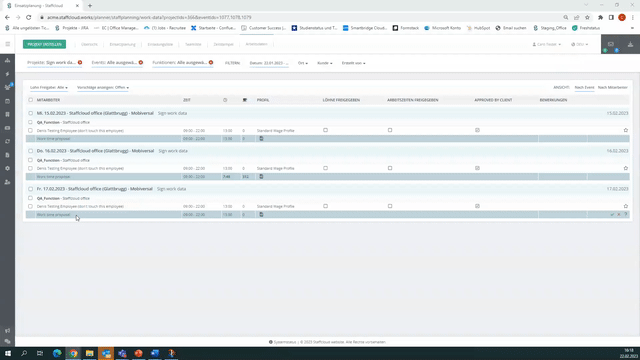Viewport: 640px width, 360px height.
Task: Click the PROJEKT ERSTELLEN button
Action: [44, 44]
